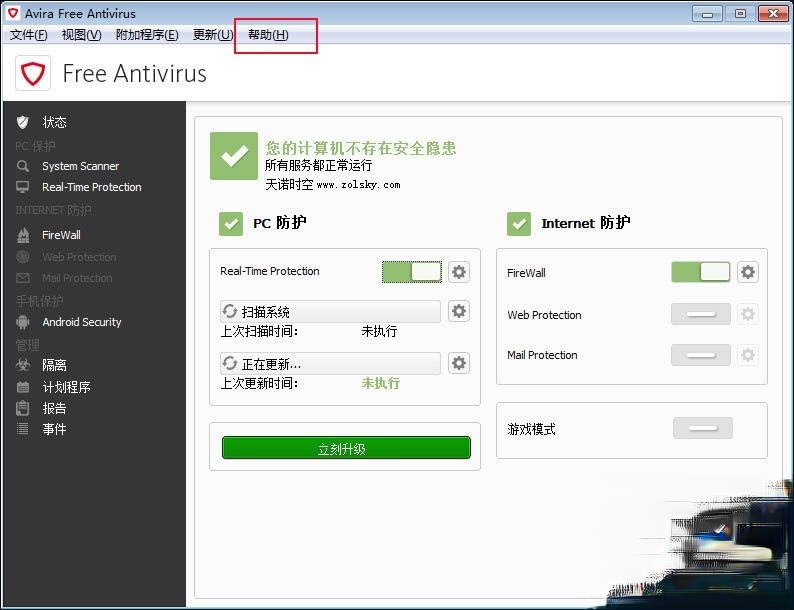Click the green 立刻升级 upgrade button
The height and width of the screenshot is (610, 794).
coord(346,448)
